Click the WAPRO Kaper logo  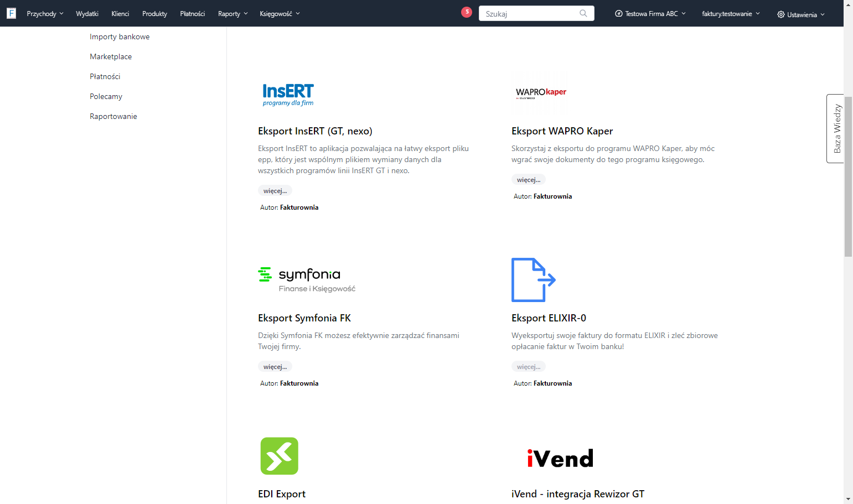point(541,92)
